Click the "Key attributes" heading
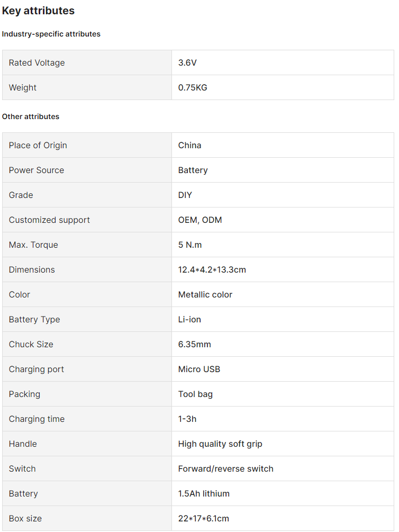 coord(38,11)
